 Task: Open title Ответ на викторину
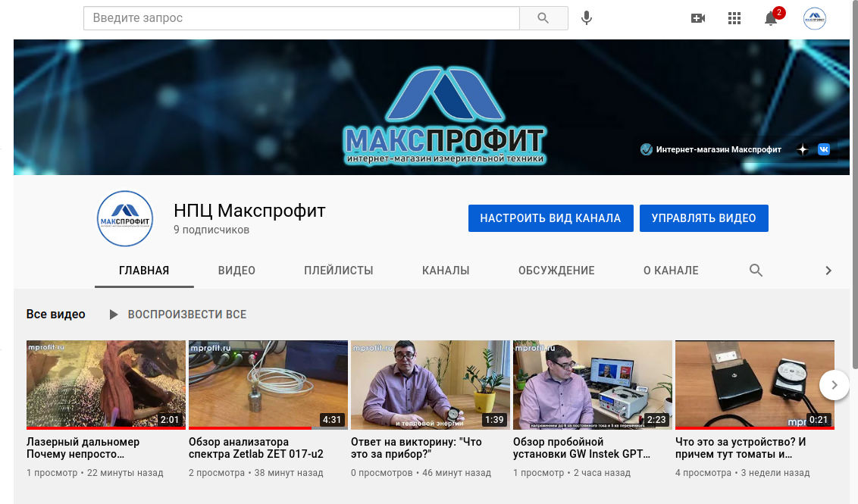(416, 448)
